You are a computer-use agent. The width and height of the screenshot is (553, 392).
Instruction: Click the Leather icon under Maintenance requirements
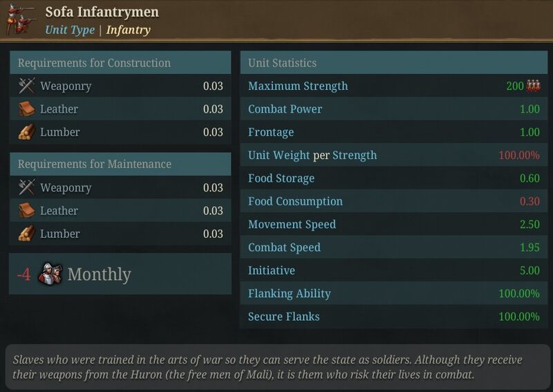[x=26, y=211]
